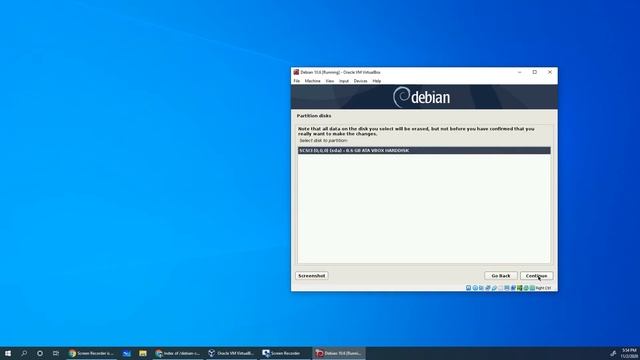Image resolution: width=640 pixels, height=360 pixels.
Task: Click the 'Select disk to partition:' label
Action: [x=324, y=140]
